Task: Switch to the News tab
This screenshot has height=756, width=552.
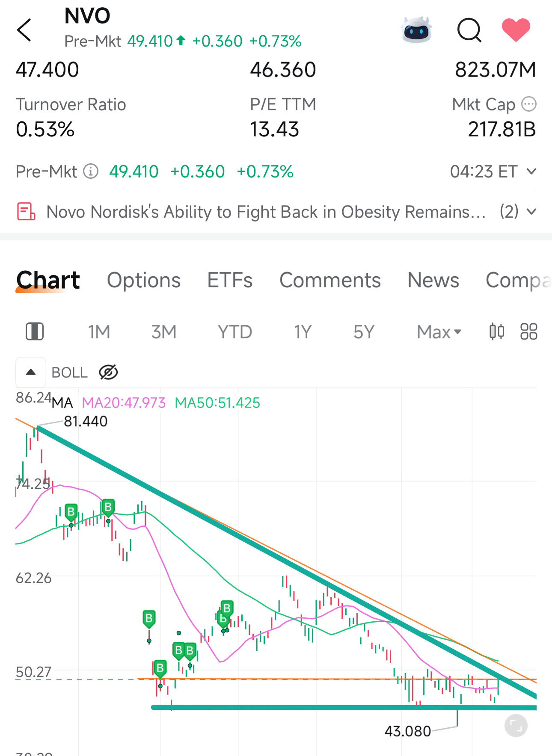Action: pyautogui.click(x=433, y=281)
